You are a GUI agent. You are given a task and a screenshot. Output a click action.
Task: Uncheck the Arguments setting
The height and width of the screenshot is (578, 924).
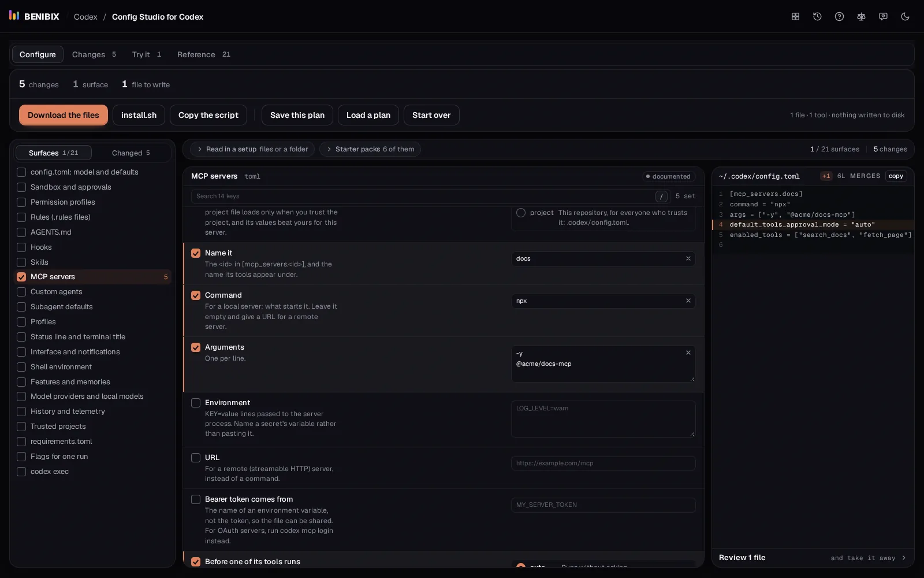click(x=196, y=347)
